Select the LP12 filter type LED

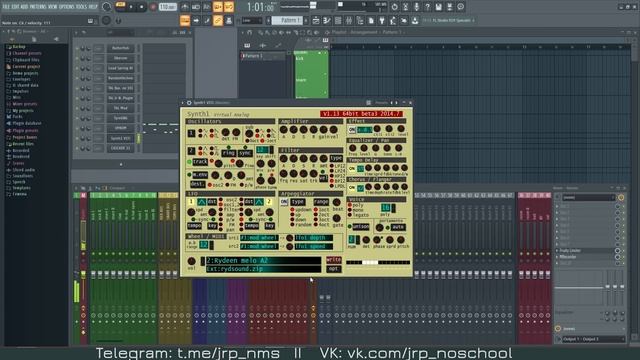tap(332, 167)
